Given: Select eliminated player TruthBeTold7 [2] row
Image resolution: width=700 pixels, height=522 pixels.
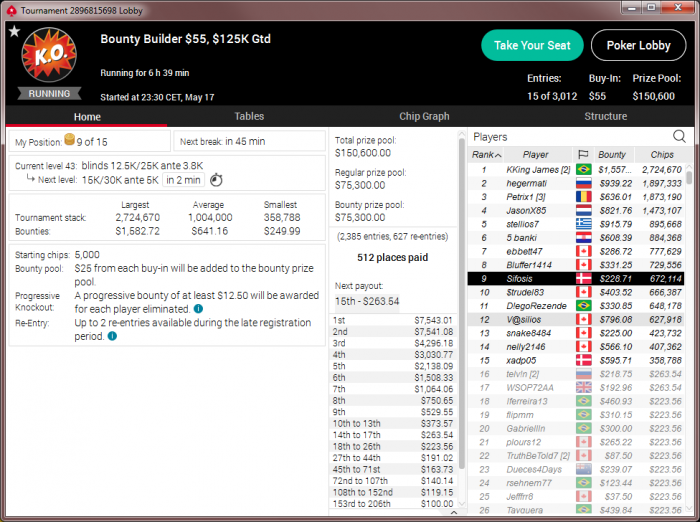Looking at the screenshot, I should [575, 455].
